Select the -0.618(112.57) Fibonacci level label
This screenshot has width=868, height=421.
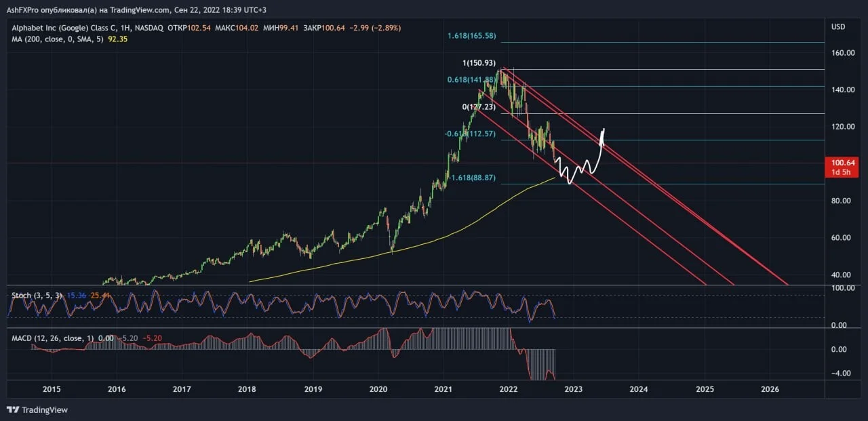pos(471,134)
